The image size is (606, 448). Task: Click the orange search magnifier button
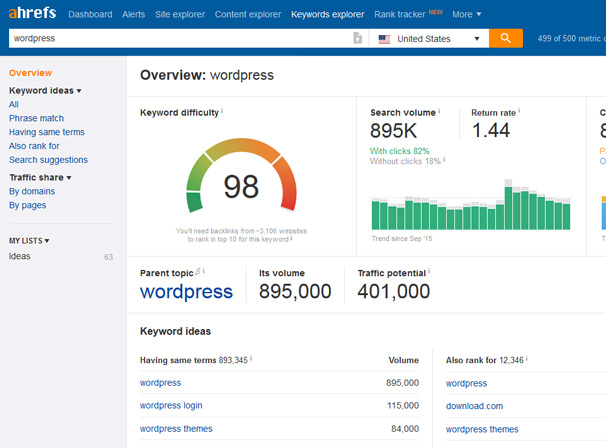[506, 38]
